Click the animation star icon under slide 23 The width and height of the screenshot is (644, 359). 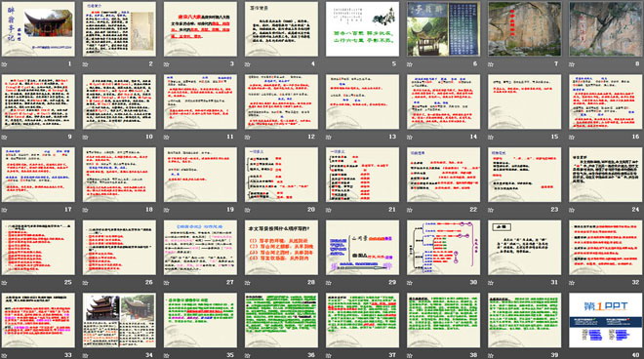pos(491,210)
